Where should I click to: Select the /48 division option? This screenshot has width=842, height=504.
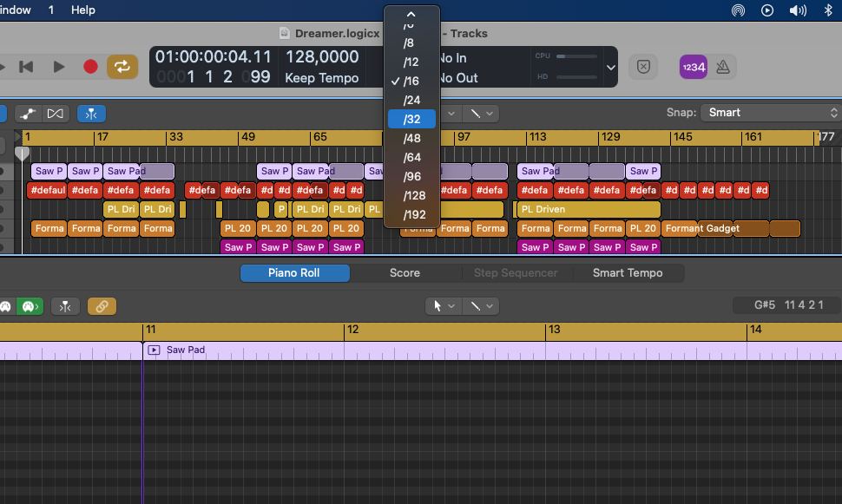tap(411, 139)
